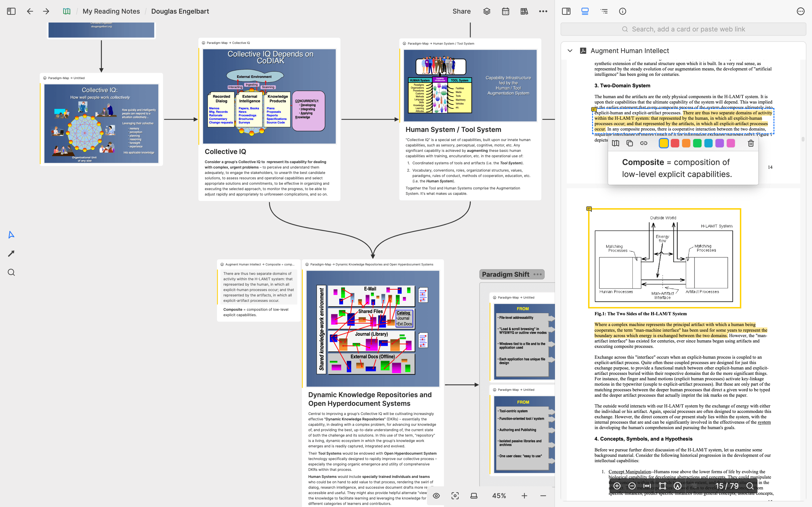
Task: Click the My Reading Notes menu item
Action: click(x=111, y=11)
